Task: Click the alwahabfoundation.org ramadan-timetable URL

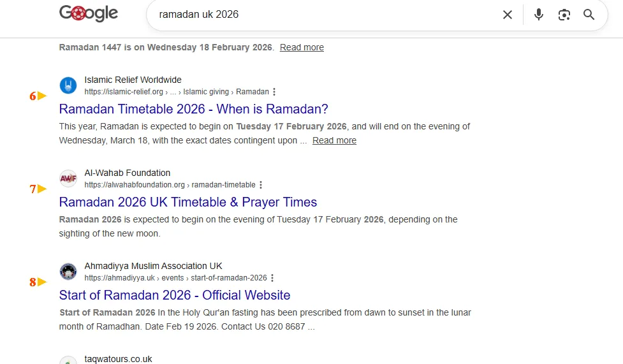Action: (x=170, y=185)
